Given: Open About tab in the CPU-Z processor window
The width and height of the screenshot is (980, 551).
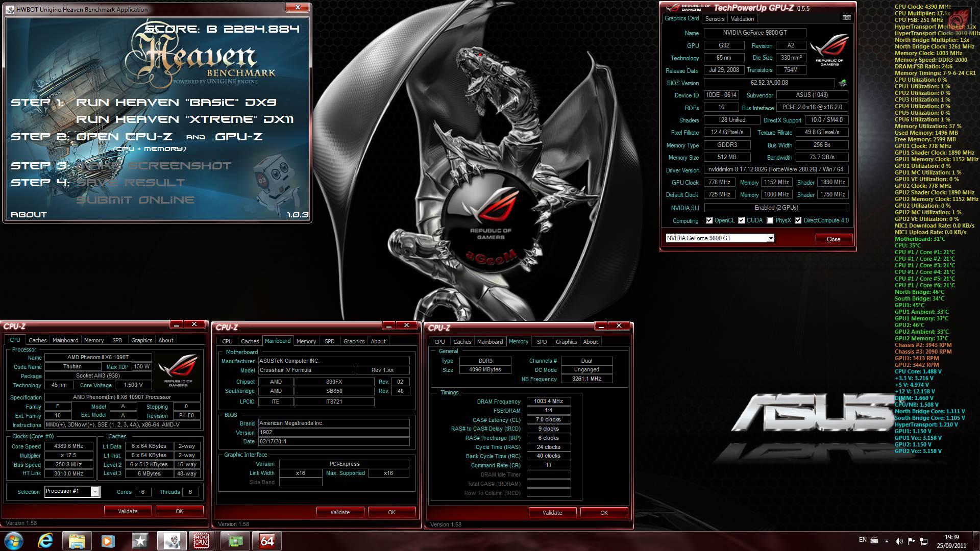Looking at the screenshot, I should coord(165,340).
